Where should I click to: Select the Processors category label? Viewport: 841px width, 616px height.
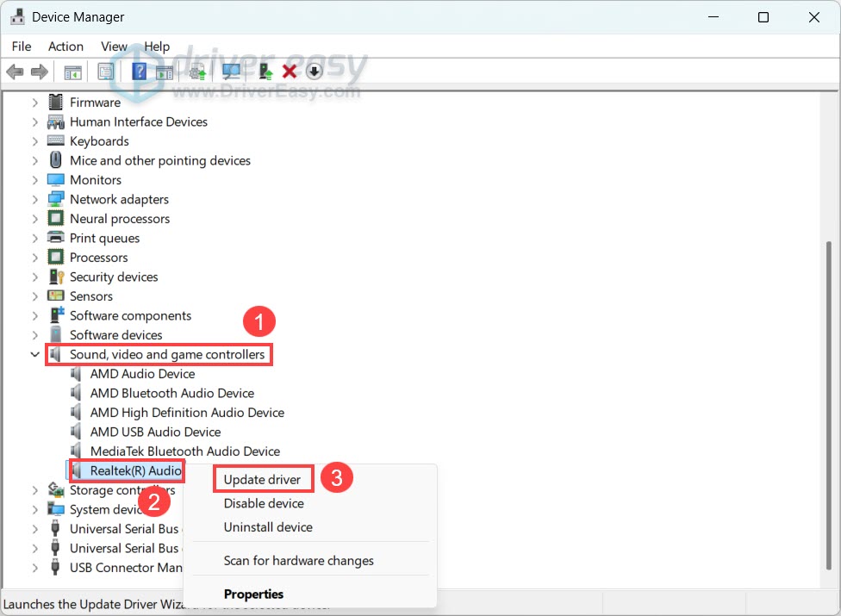click(x=99, y=258)
